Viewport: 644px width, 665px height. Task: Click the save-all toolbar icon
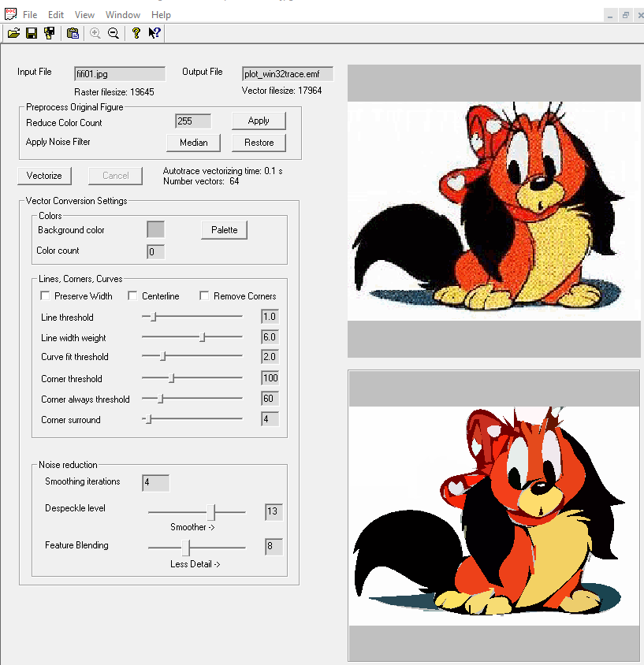50,33
